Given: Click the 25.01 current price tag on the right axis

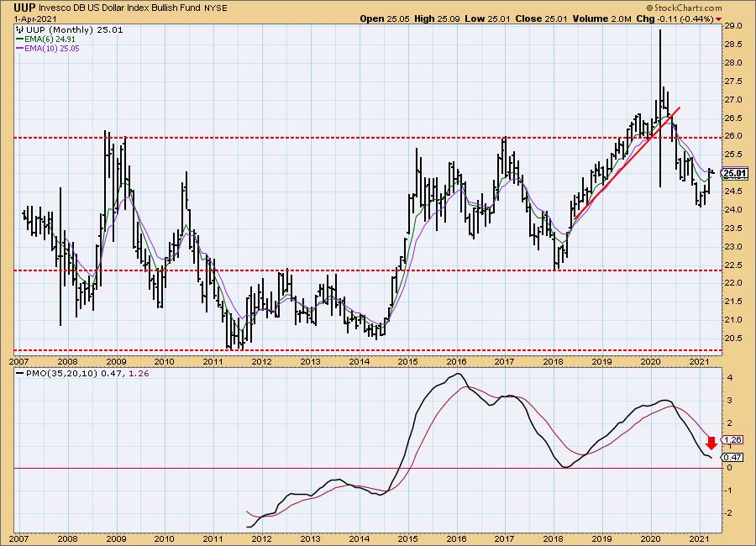Looking at the screenshot, I should point(735,173).
